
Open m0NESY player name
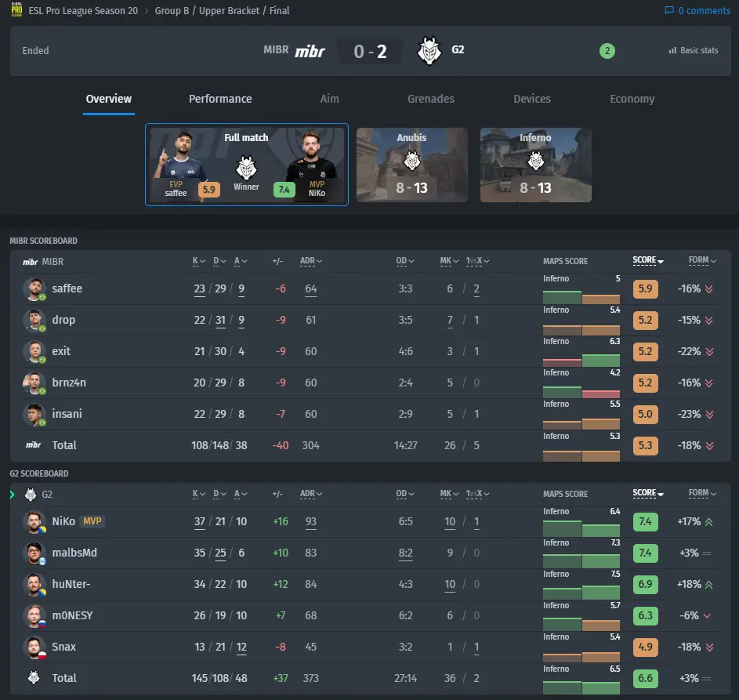coord(72,615)
